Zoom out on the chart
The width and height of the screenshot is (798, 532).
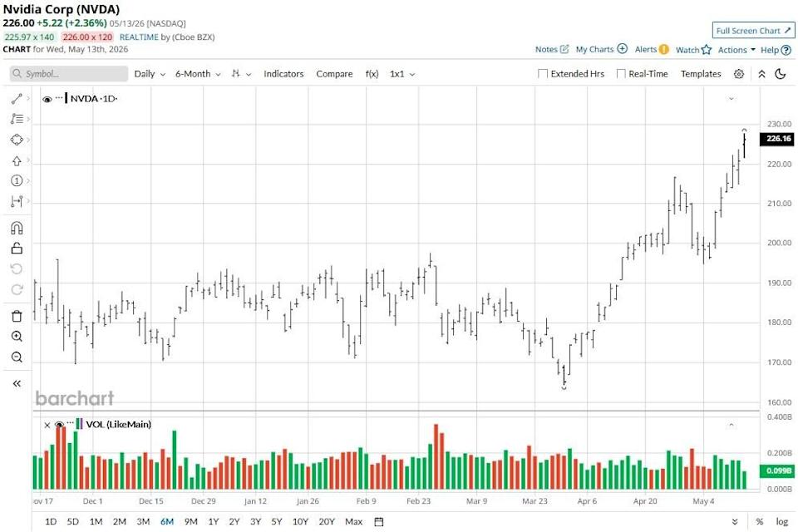[17, 357]
